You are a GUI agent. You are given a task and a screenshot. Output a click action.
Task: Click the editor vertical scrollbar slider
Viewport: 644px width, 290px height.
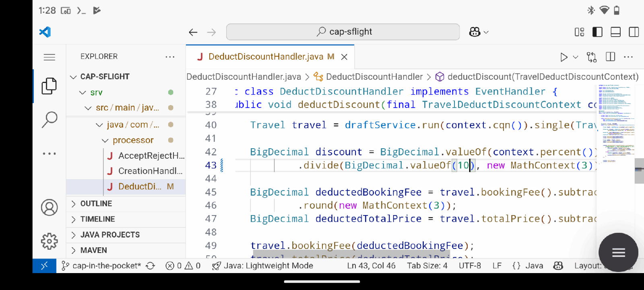tap(639, 171)
